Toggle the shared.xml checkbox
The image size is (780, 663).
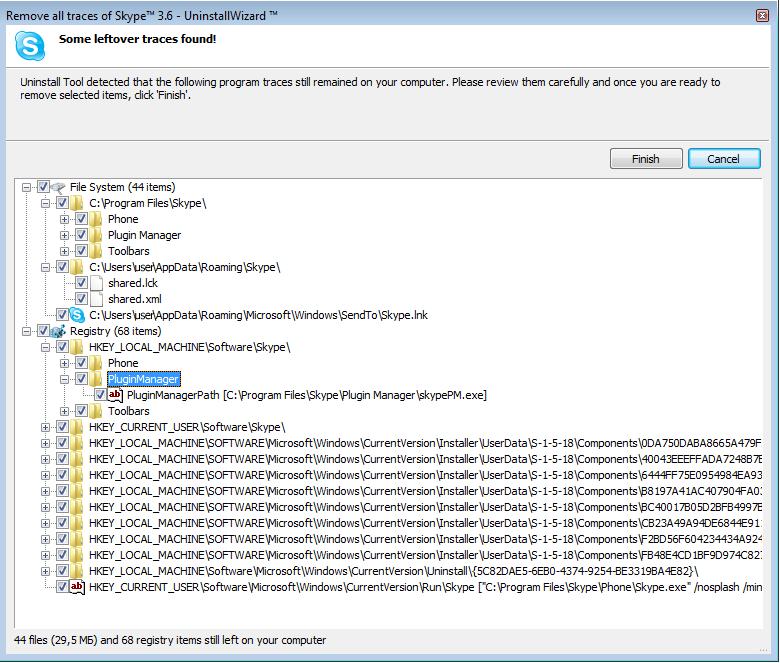(x=81, y=299)
